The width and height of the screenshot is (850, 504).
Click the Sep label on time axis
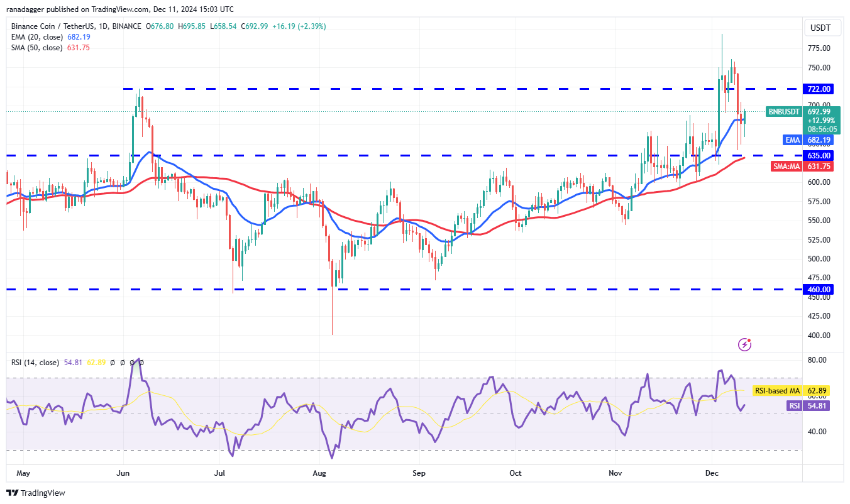tap(419, 472)
